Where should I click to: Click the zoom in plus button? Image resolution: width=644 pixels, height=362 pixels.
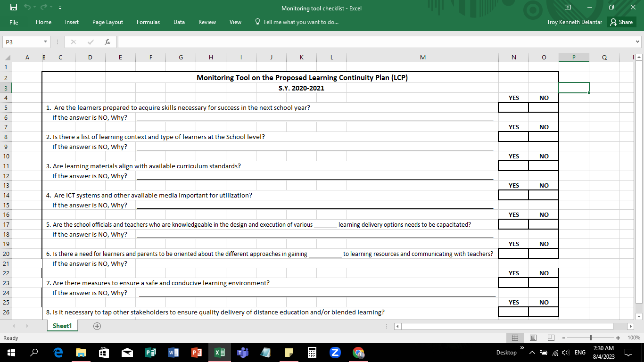[618, 337]
